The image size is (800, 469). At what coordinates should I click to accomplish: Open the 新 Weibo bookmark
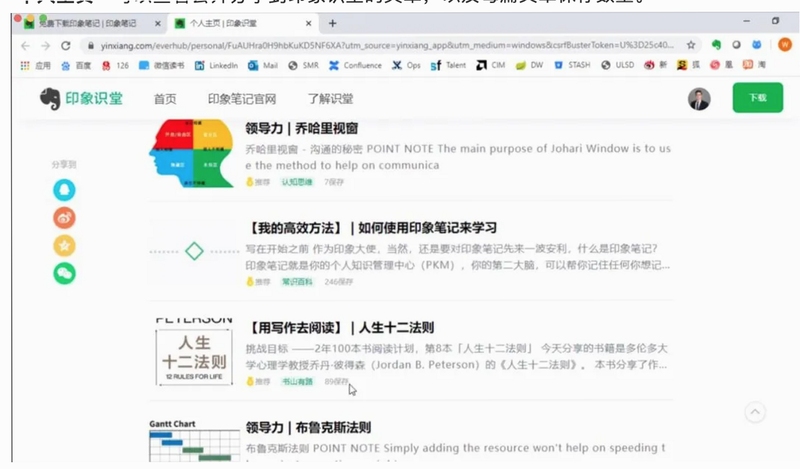click(x=656, y=65)
